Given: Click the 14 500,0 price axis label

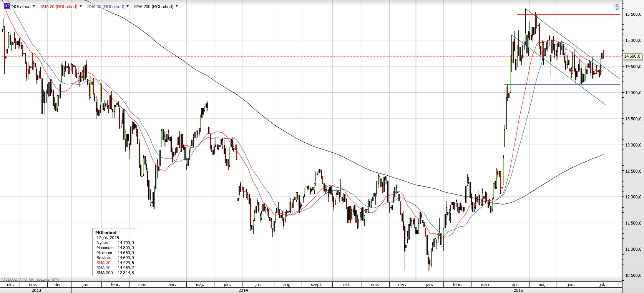Looking at the screenshot, I should point(633,67).
